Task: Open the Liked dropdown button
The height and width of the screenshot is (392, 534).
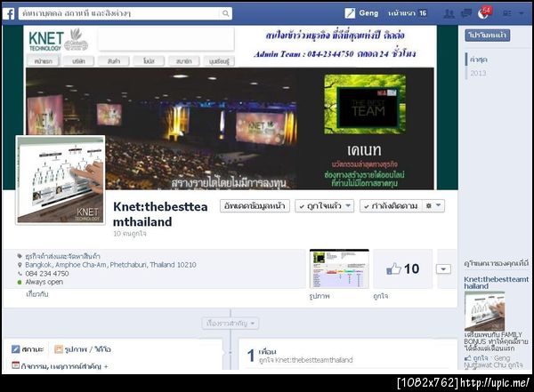Action: (324, 206)
